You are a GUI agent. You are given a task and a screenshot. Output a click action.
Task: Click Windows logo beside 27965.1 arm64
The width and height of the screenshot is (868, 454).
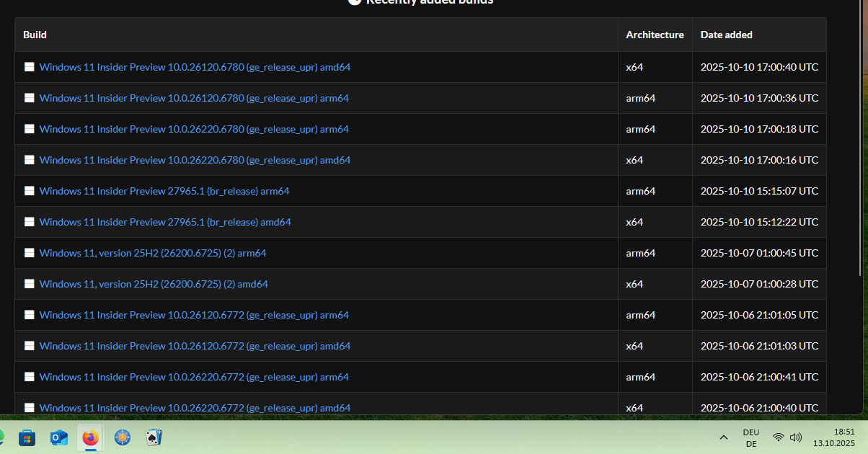click(x=30, y=191)
